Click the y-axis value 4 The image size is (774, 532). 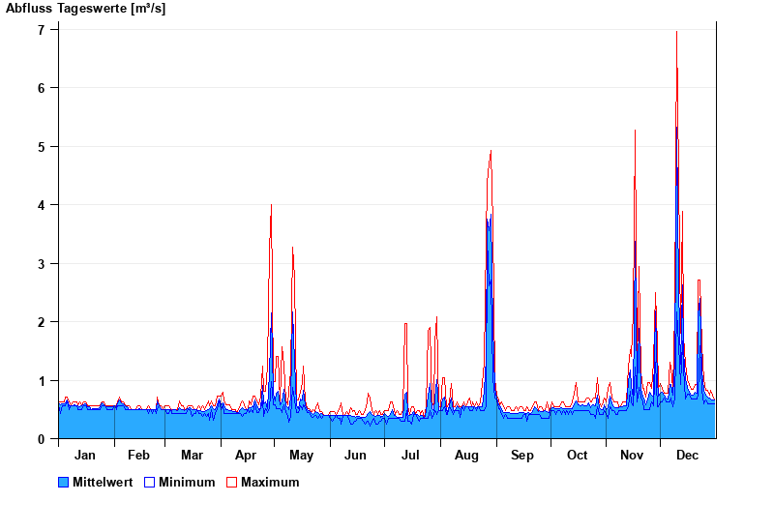click(x=42, y=205)
